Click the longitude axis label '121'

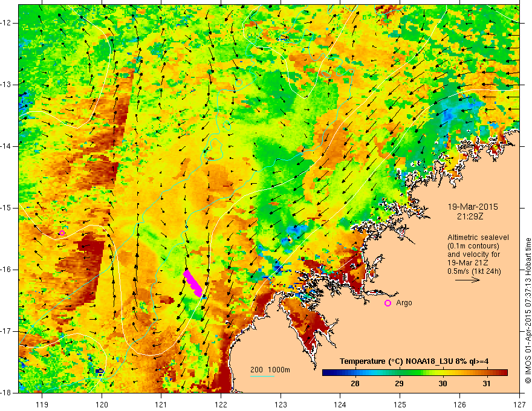(161, 405)
